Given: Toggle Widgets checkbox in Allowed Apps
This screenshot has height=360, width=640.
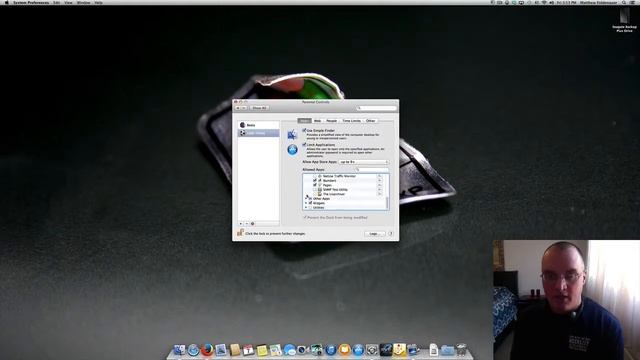Looking at the screenshot, I should click(310, 203).
